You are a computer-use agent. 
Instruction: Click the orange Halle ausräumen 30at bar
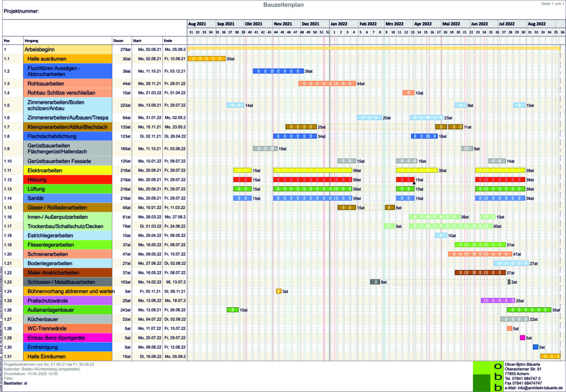pyautogui.click(x=206, y=58)
